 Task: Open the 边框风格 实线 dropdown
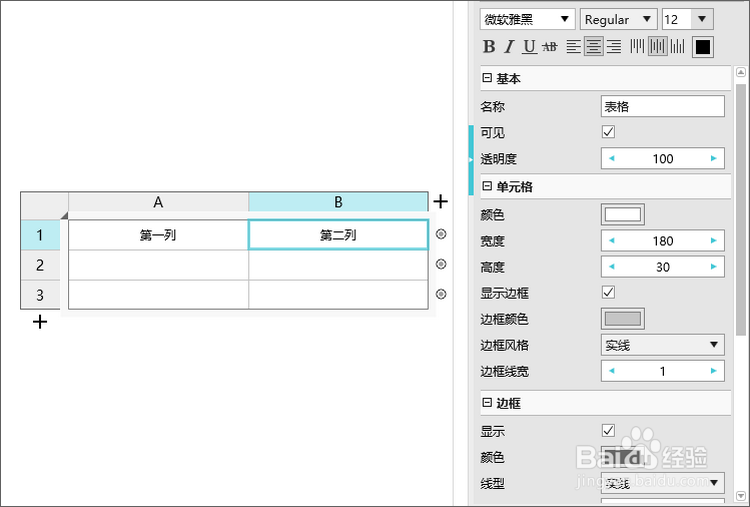point(662,345)
